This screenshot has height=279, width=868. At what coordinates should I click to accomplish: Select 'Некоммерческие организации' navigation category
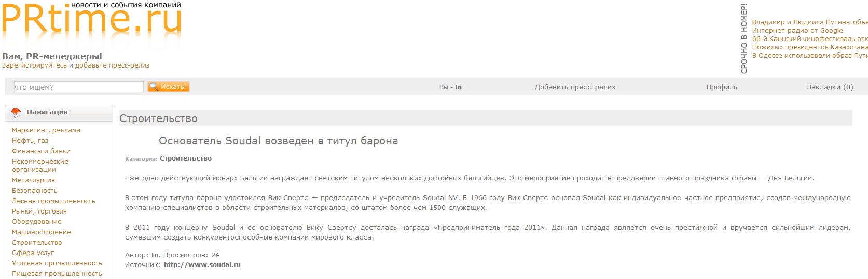point(40,165)
